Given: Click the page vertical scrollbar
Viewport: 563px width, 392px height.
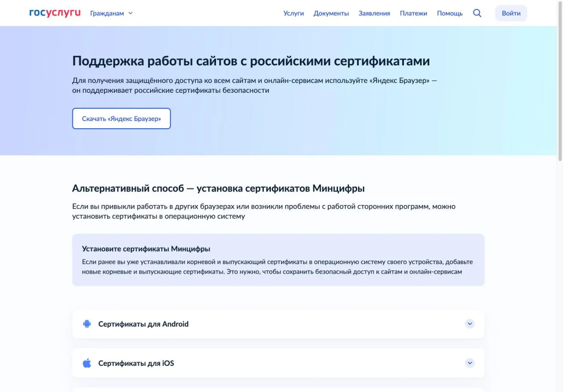Looking at the screenshot, I should pyautogui.click(x=560, y=81).
